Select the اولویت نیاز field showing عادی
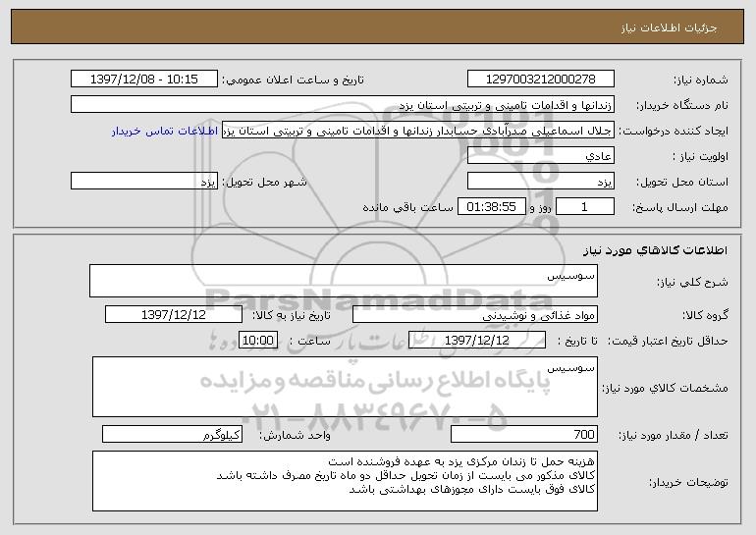Viewport: 756px width, 535px height. coord(540,156)
